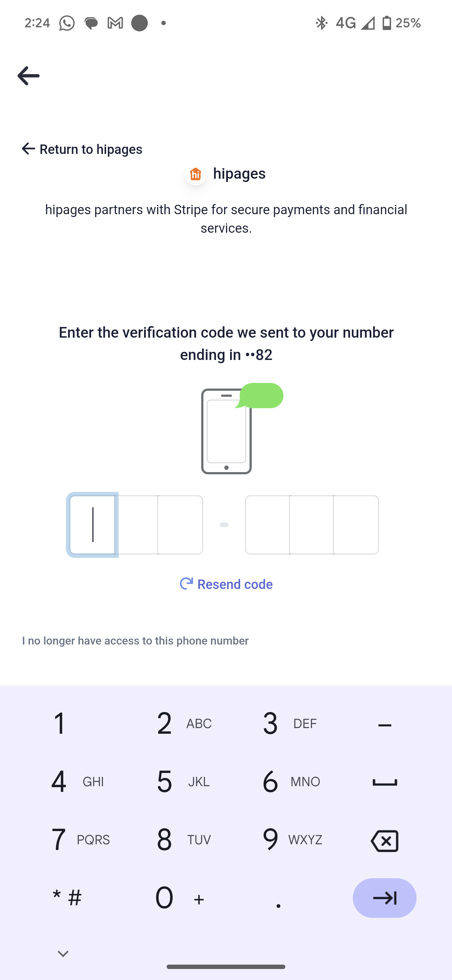Tap the back arrow at top

tap(29, 76)
